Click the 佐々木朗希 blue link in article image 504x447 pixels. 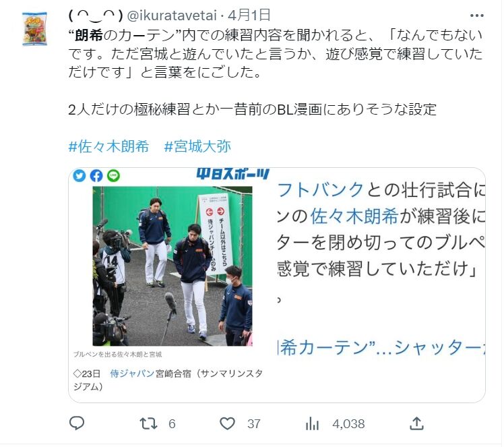pos(354,216)
